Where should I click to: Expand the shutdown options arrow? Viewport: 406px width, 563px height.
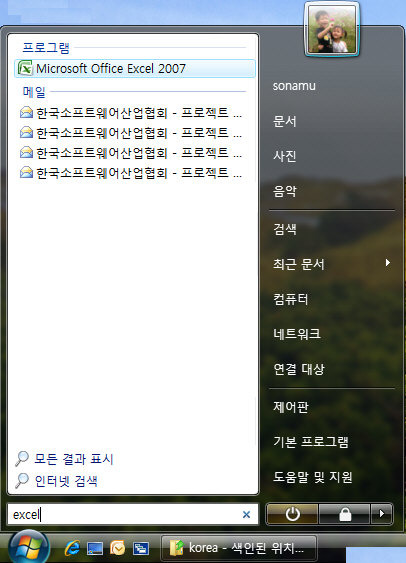click(x=382, y=514)
